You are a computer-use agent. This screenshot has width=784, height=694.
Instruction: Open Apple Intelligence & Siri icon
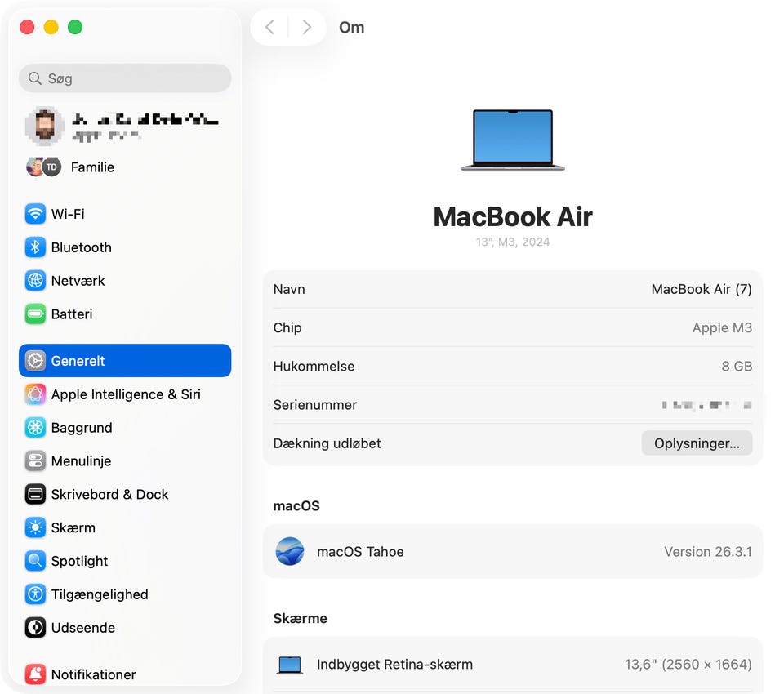click(35, 394)
